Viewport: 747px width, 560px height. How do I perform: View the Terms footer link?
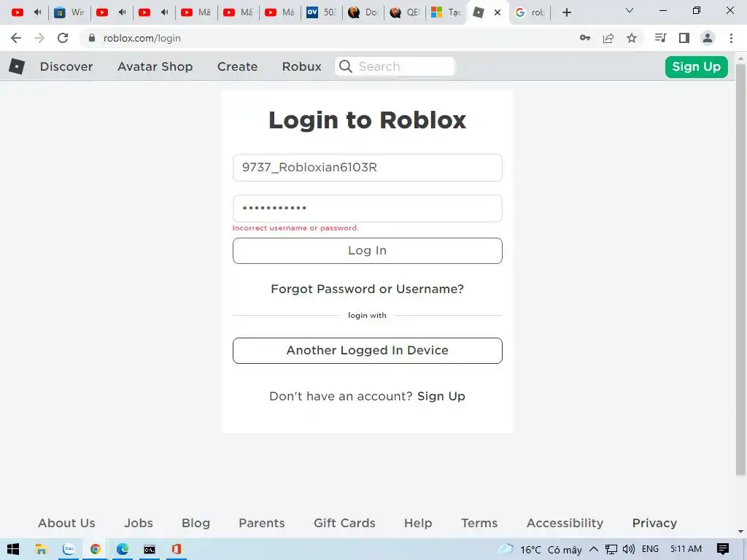pyautogui.click(x=479, y=523)
